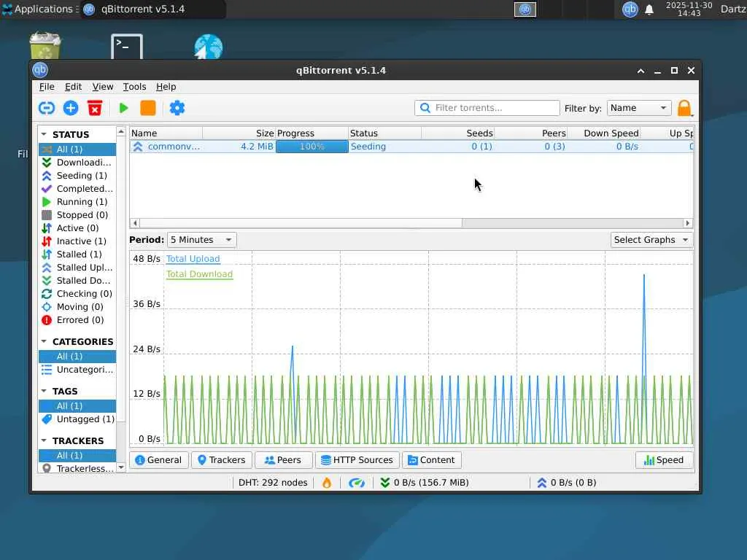Sort by the Size column header
Image resolution: width=747 pixels, height=560 pixels.
239,133
